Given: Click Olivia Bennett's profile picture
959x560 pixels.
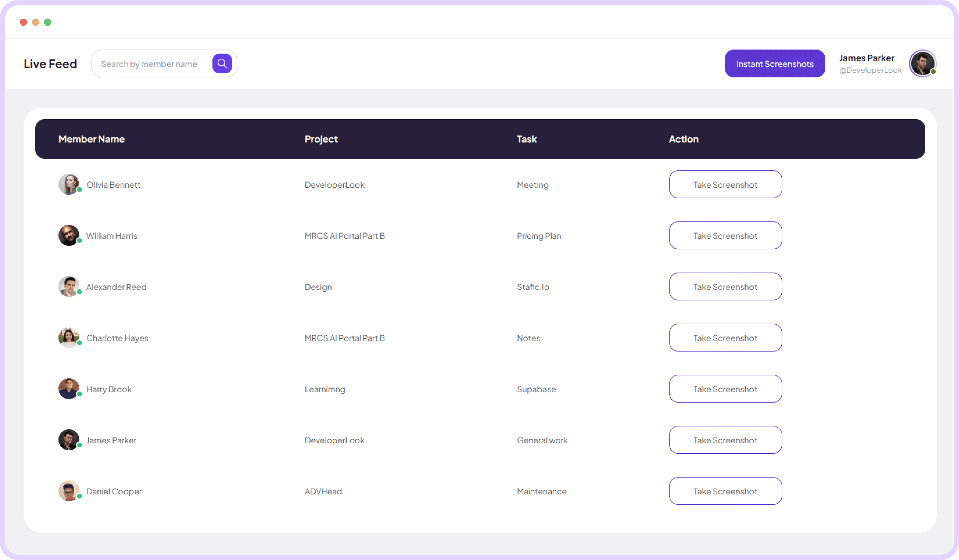Looking at the screenshot, I should pyautogui.click(x=69, y=185).
